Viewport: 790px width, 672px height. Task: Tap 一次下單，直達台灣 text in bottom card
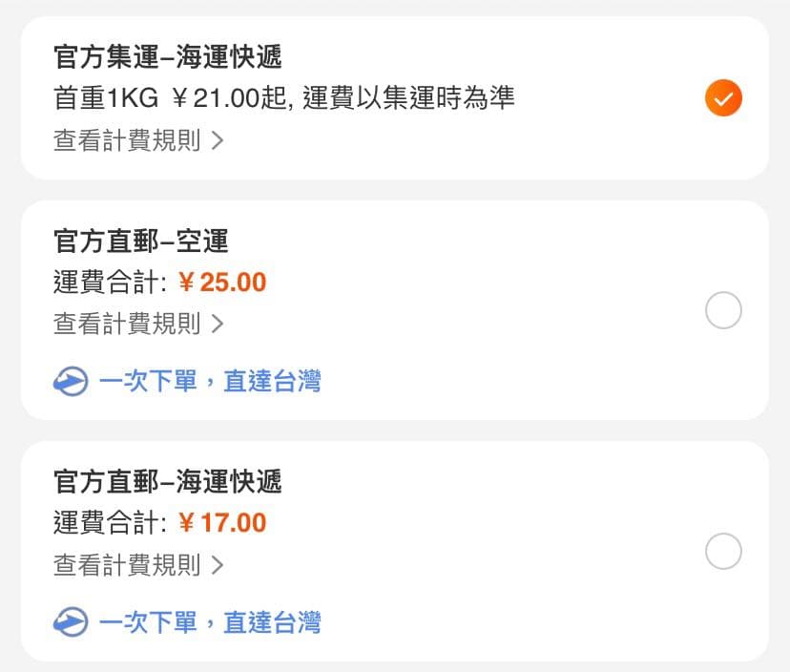(x=210, y=622)
